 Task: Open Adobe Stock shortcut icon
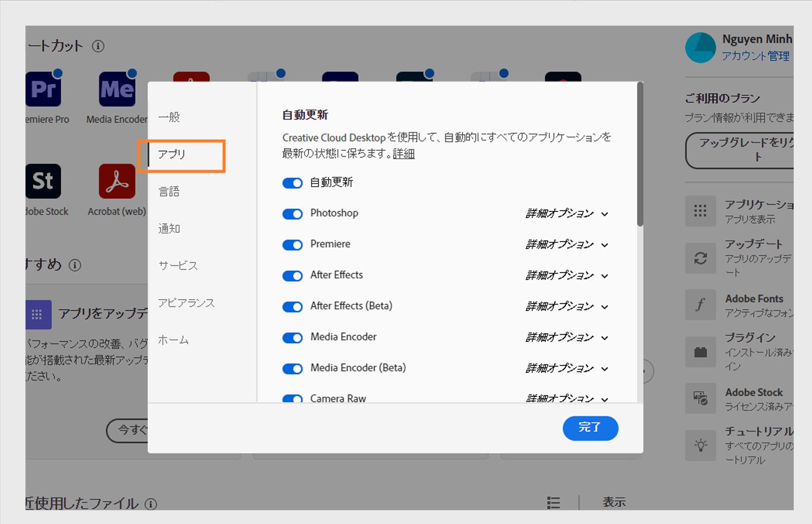(43, 181)
